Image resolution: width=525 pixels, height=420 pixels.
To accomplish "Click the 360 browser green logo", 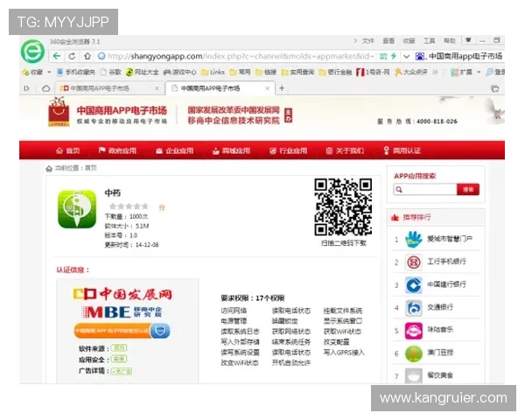I will 32,52.
